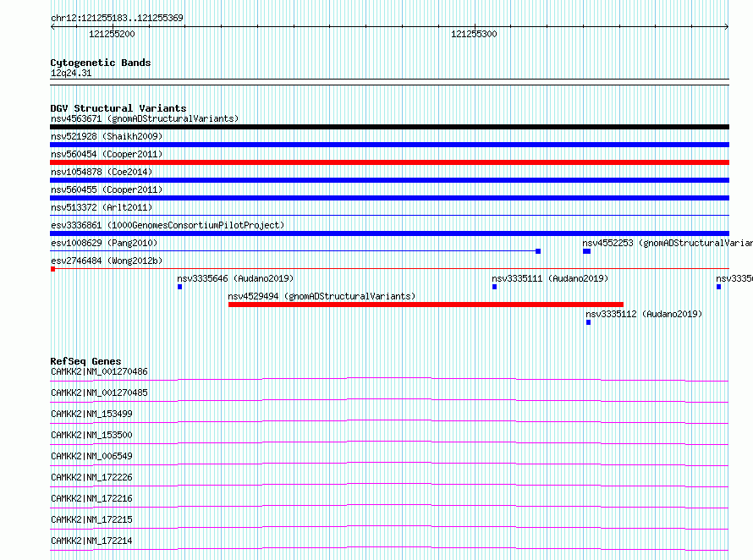Click the CAMKK2|NM_172214 transcript label
Image resolution: width=753 pixels, height=560 pixels.
[91, 541]
